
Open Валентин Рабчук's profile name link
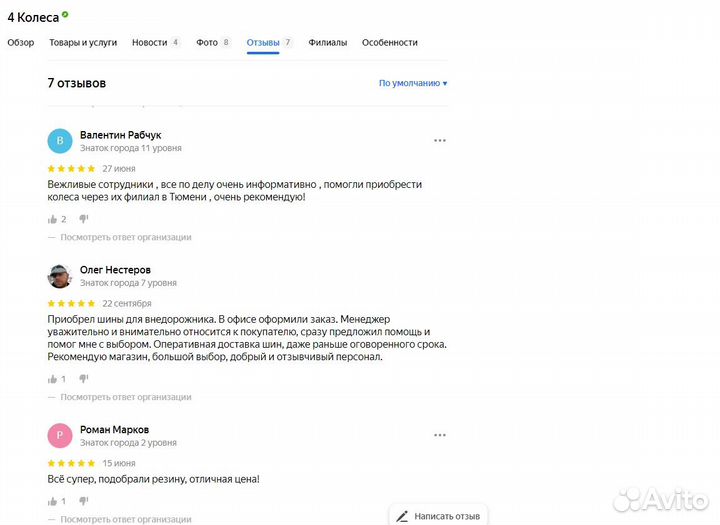120,135
